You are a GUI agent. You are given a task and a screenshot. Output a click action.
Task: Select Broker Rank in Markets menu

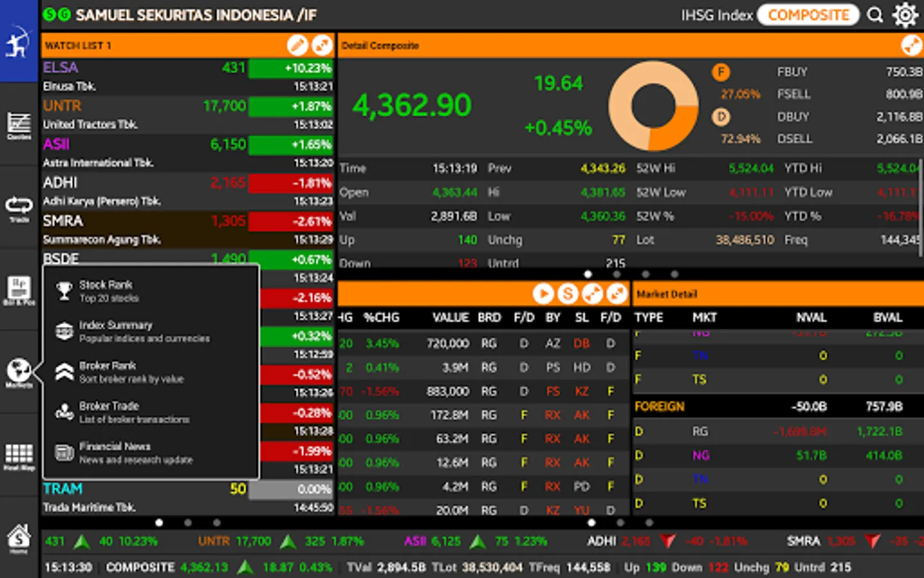151,372
